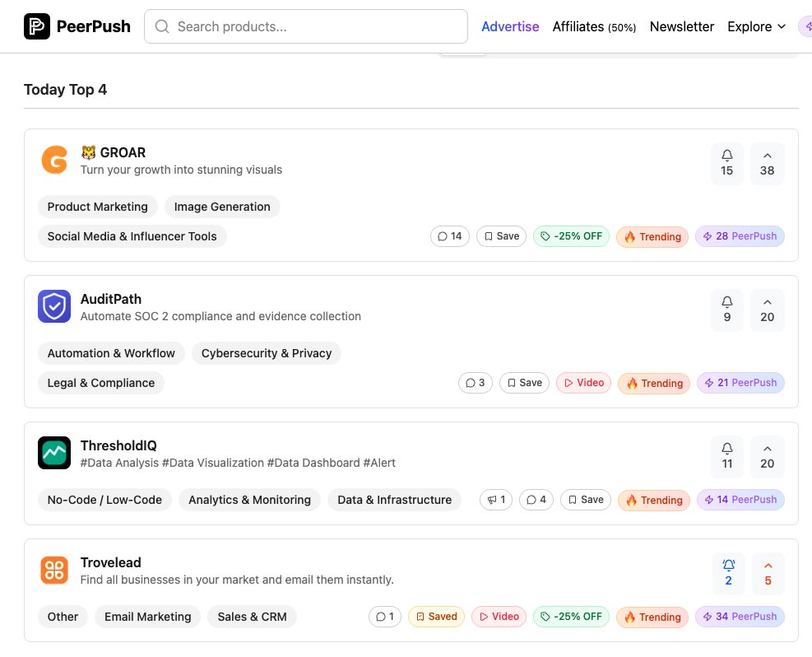Open Trovelead 34 PeerPush badge
The width and height of the screenshot is (812, 657).
tap(740, 617)
